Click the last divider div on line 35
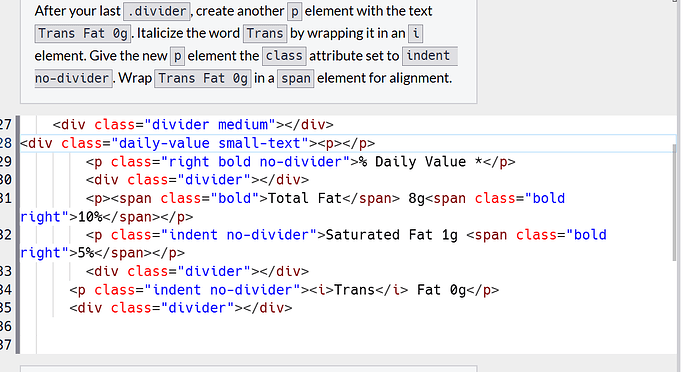Image resolution: width=690 pixels, height=372 pixels. (180, 308)
